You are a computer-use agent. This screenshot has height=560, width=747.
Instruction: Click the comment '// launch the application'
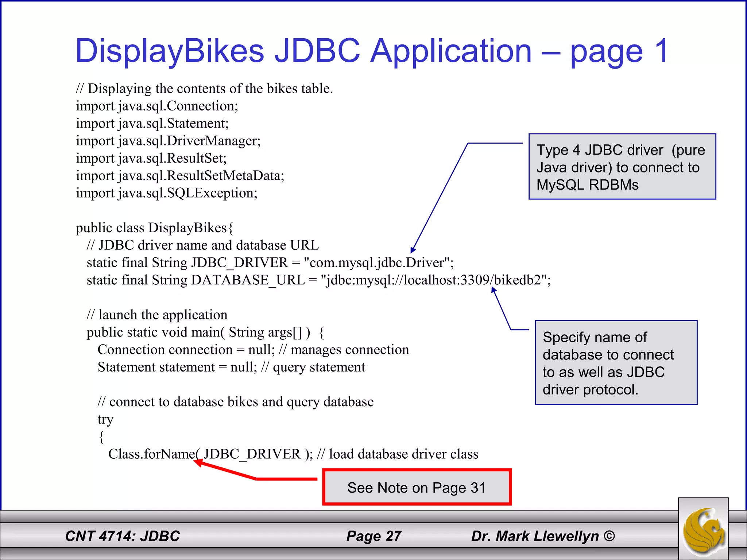click(157, 315)
